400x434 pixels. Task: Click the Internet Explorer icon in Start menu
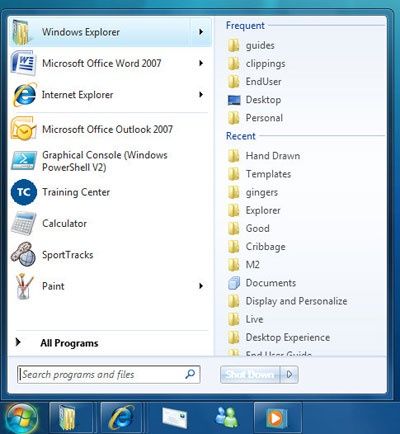coord(24,95)
